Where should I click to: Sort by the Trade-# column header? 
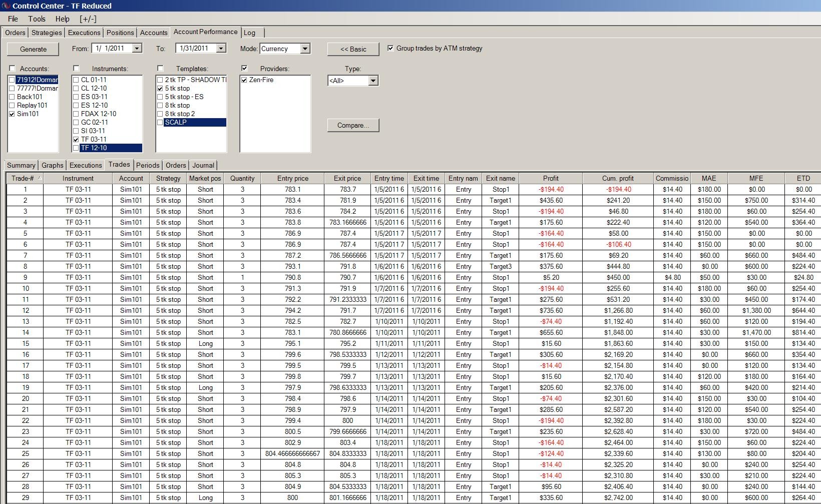point(25,178)
